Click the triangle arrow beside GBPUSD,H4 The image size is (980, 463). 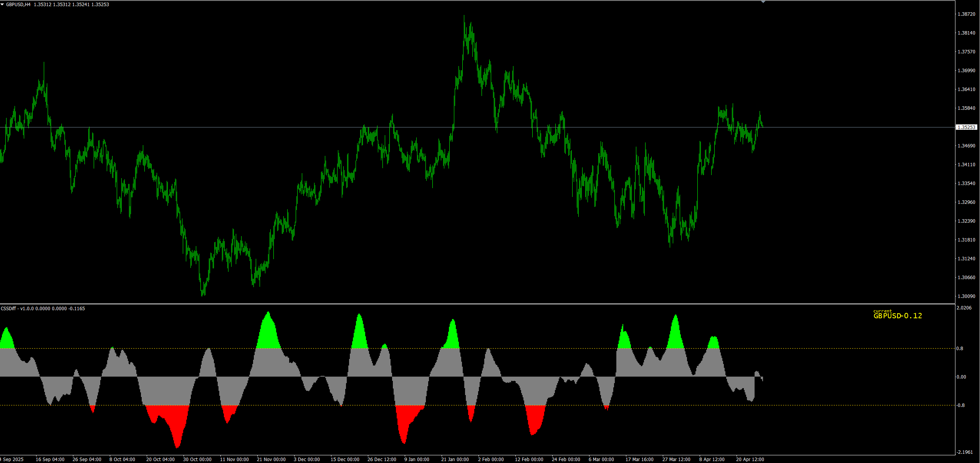[2, 4]
